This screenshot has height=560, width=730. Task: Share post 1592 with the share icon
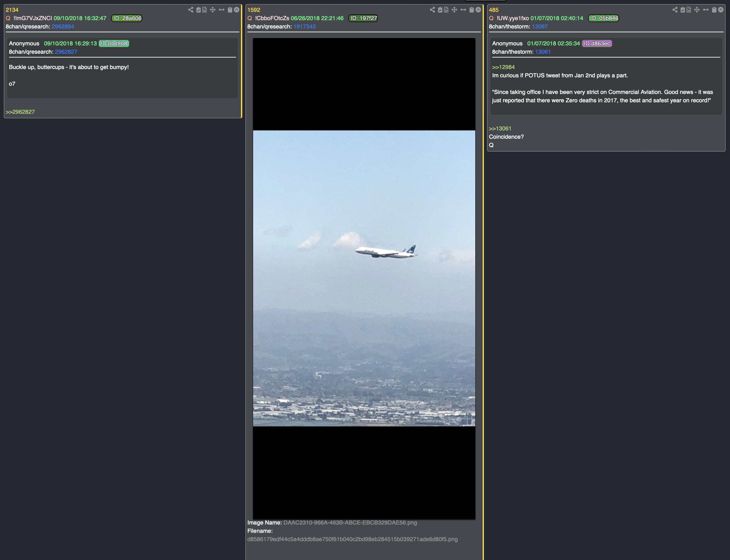pyautogui.click(x=432, y=10)
